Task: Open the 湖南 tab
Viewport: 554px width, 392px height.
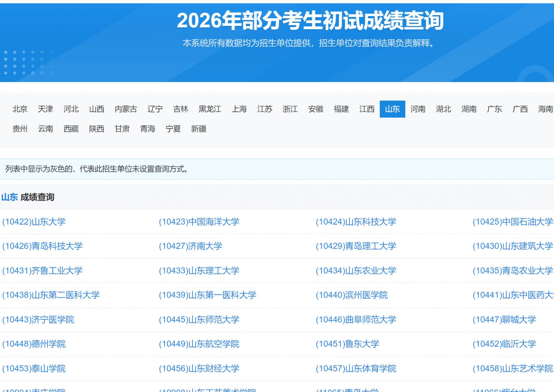Action: click(x=469, y=109)
